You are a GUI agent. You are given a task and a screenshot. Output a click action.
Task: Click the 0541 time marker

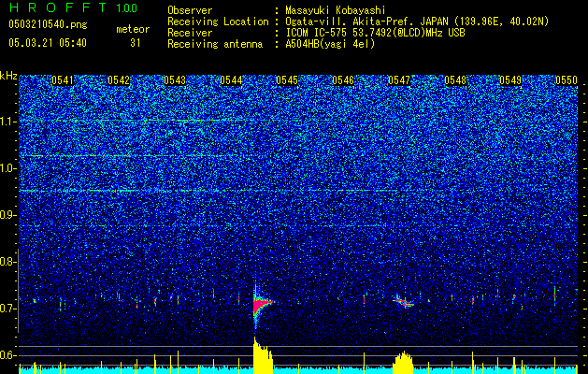(x=63, y=80)
